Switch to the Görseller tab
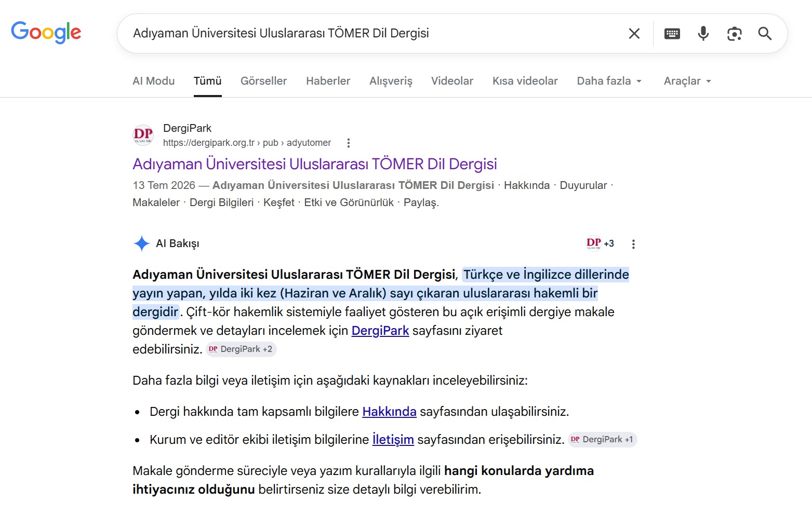 (263, 81)
